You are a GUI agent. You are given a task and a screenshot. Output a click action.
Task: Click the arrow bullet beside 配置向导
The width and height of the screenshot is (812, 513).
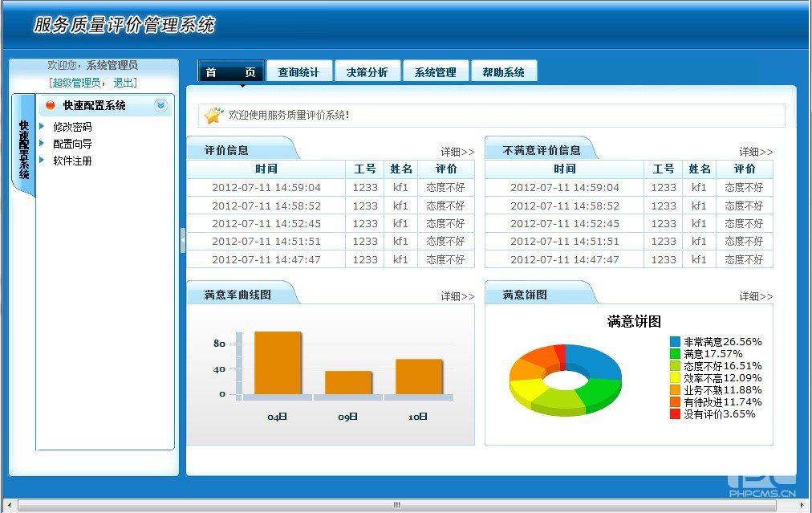43,144
